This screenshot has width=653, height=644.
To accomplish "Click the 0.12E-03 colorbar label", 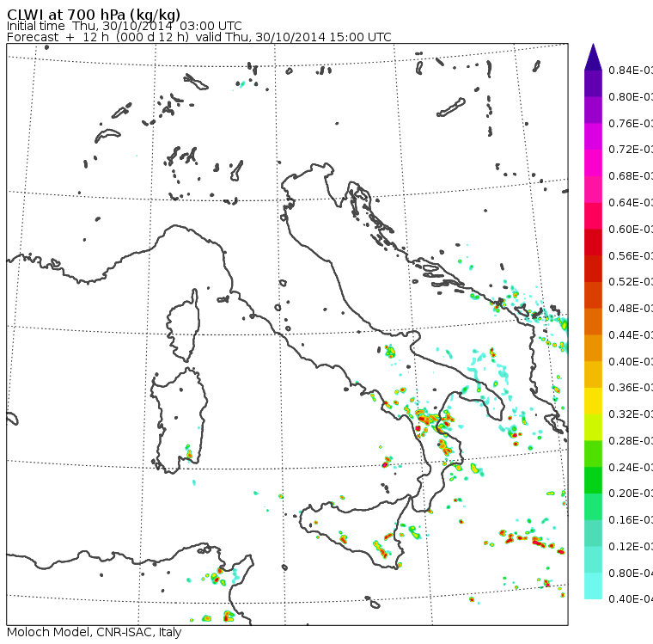I will [x=631, y=547].
